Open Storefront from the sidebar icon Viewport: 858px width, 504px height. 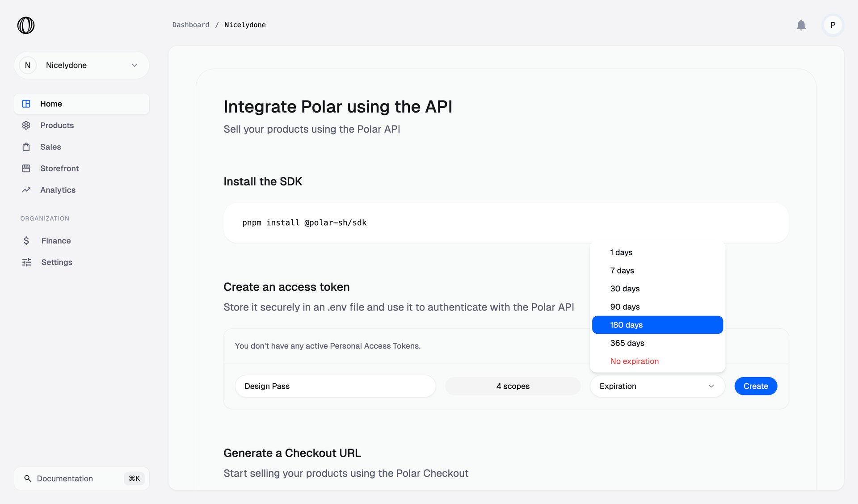tap(26, 168)
